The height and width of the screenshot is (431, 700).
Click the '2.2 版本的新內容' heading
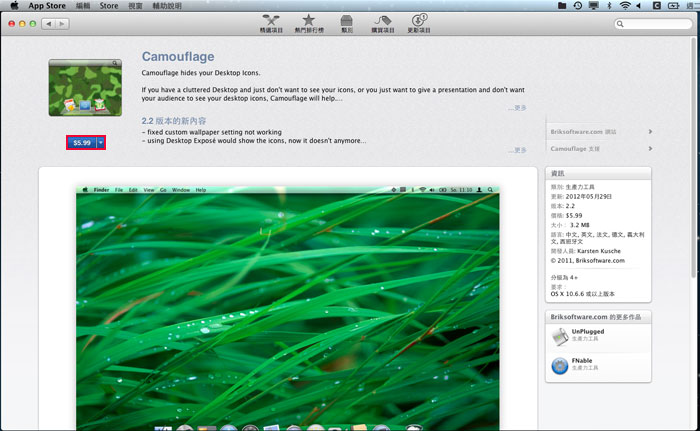(x=174, y=121)
